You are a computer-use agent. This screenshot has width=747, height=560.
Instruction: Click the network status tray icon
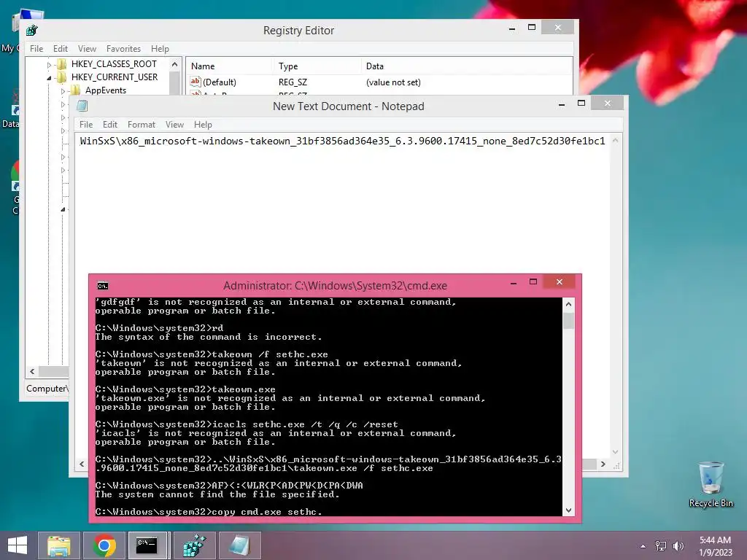[661, 546]
